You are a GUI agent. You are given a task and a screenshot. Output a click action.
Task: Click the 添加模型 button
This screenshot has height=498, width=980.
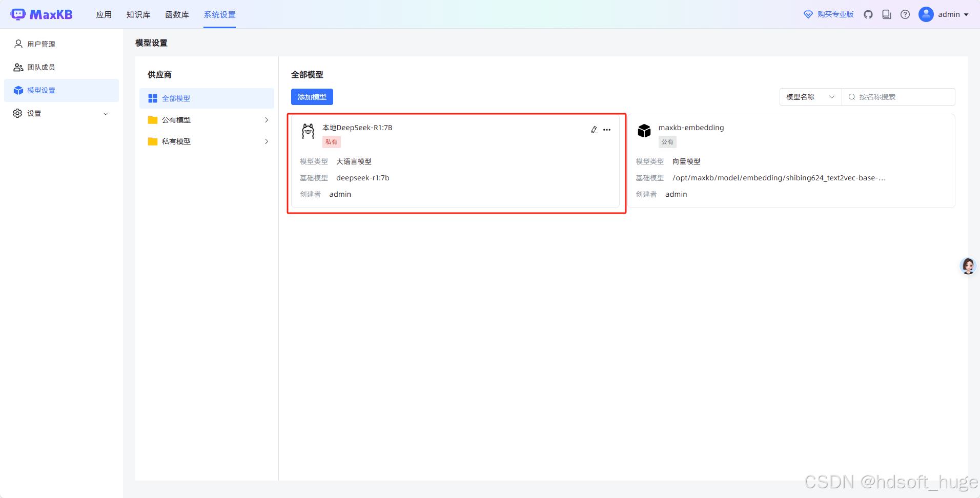312,97
